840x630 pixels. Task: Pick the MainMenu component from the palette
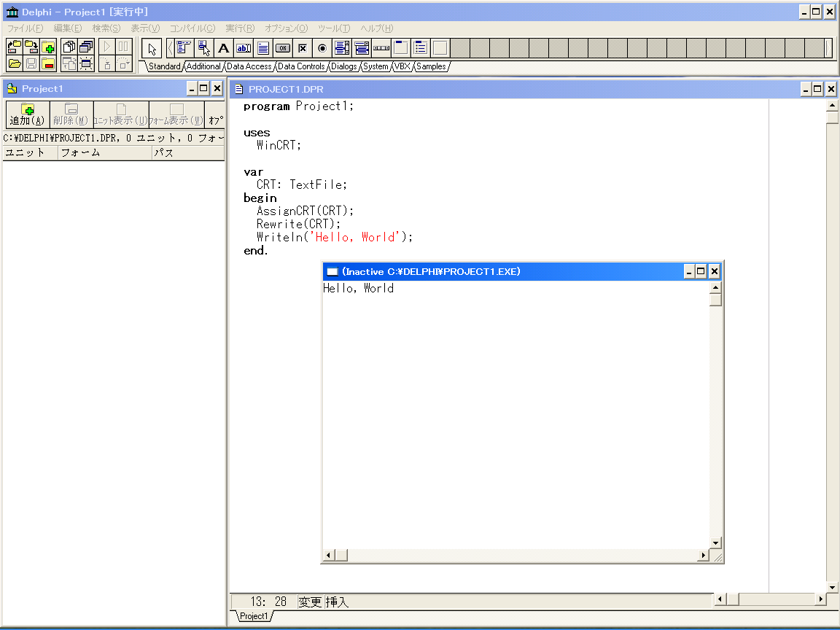pyautogui.click(x=184, y=48)
